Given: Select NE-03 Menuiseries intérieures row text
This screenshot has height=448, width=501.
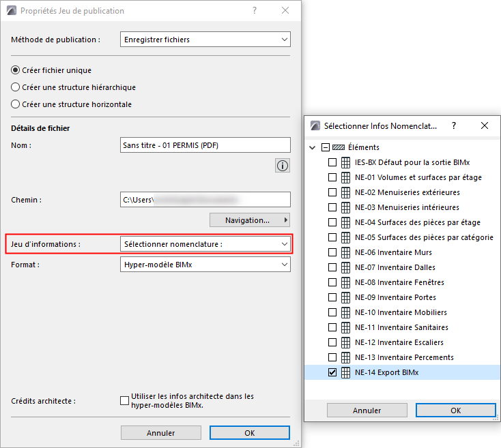Looking at the screenshot, I should (x=407, y=207).
